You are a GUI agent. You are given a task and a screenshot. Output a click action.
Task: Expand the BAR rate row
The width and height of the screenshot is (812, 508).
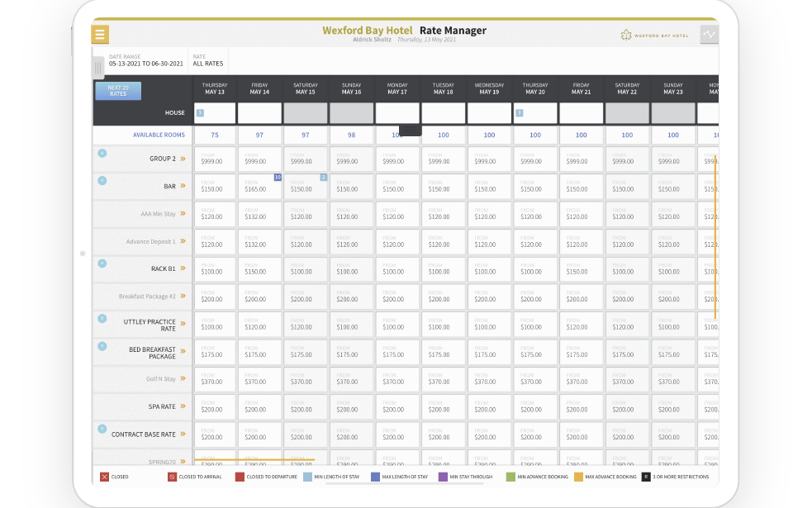[x=183, y=186]
